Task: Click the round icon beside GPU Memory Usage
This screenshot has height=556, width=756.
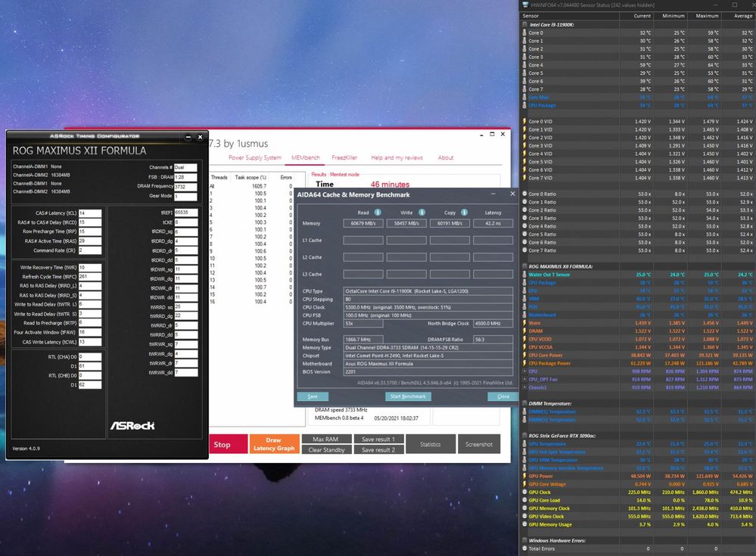Action: [524, 524]
